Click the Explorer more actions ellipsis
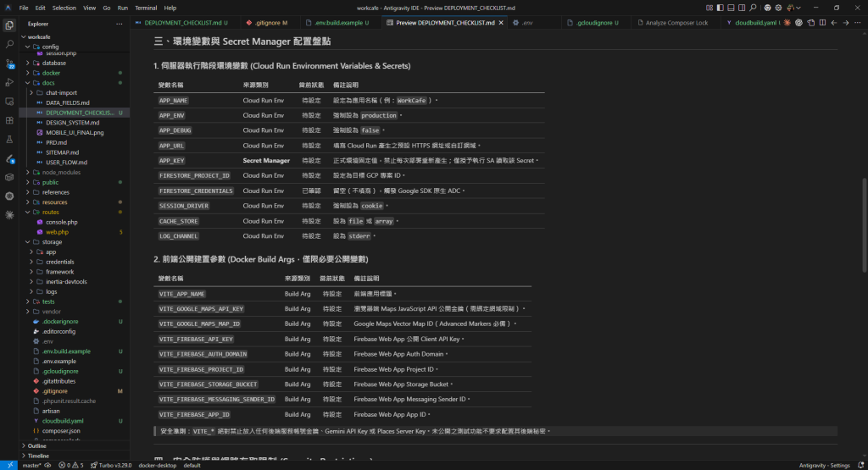This screenshot has height=470, width=868. [x=119, y=24]
